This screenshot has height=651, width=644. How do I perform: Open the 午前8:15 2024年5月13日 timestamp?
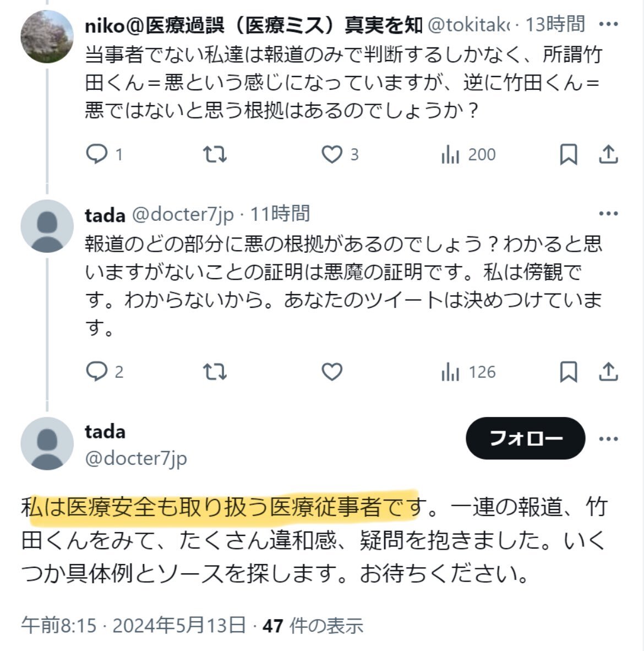134,625
